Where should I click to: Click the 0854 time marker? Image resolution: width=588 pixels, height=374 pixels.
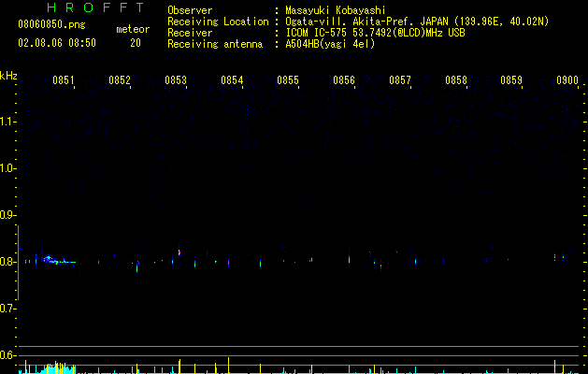232,79
